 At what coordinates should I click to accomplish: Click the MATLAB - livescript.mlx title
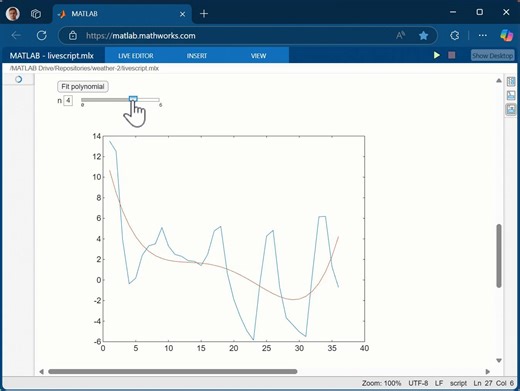click(52, 56)
